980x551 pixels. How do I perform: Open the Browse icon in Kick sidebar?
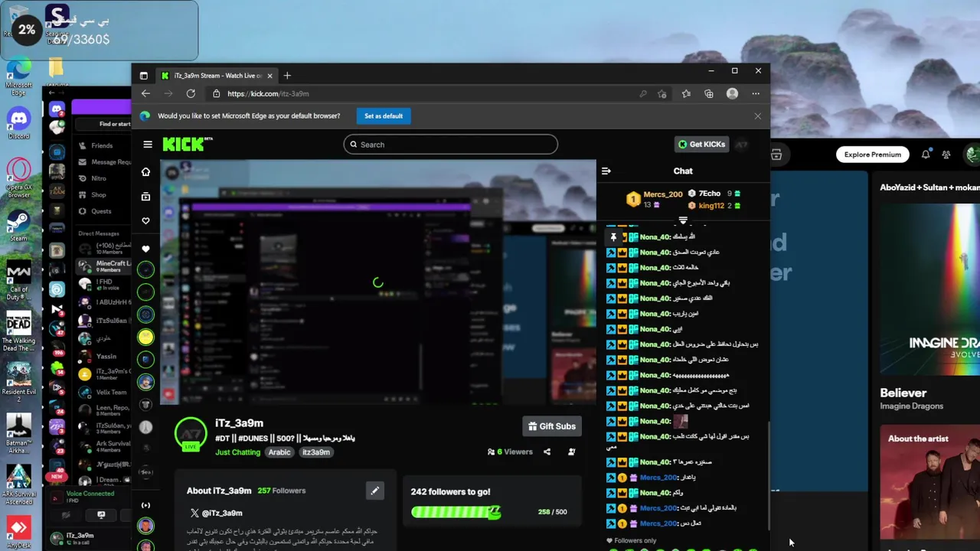click(x=145, y=197)
